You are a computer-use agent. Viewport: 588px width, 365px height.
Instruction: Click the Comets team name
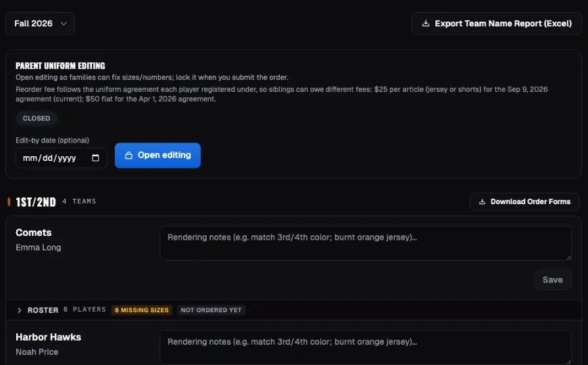(34, 233)
